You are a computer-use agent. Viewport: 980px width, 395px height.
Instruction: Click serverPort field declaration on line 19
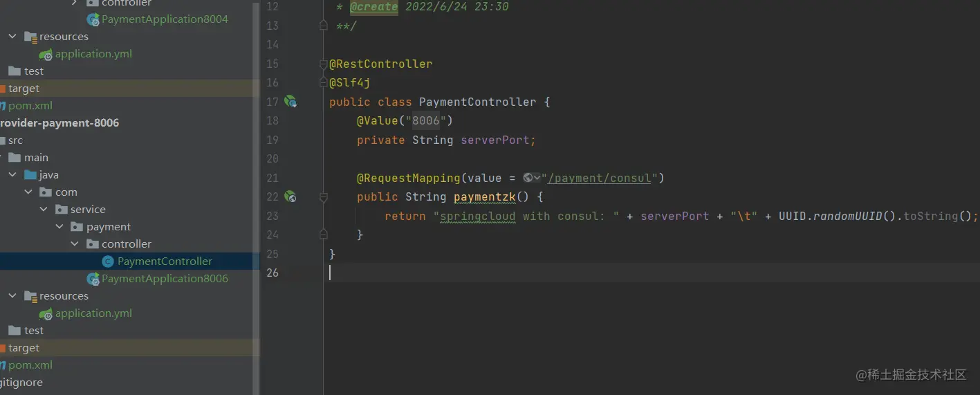(x=494, y=140)
